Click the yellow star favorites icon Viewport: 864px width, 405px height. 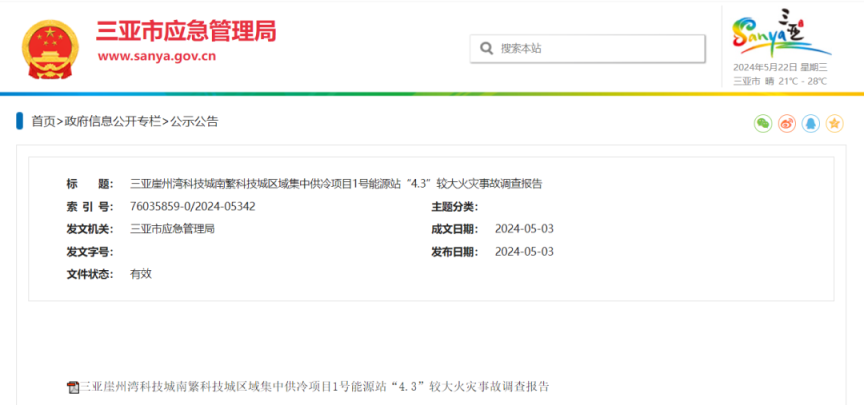click(835, 123)
